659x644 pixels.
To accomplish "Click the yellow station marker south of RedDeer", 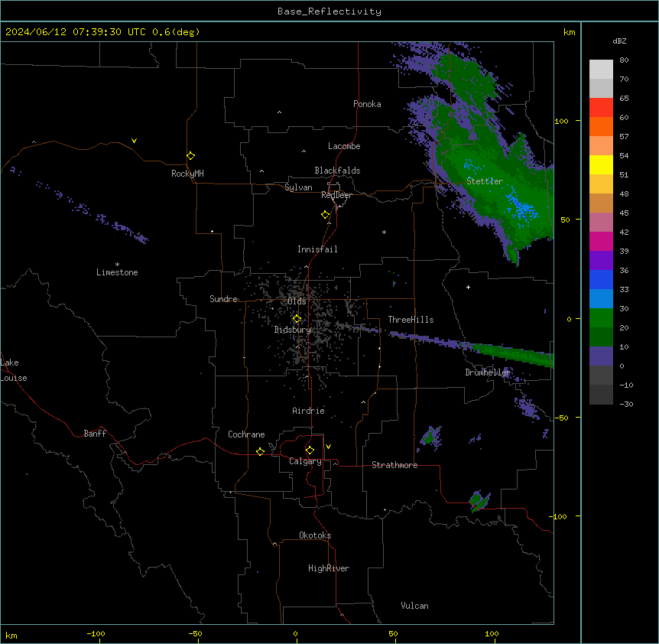I will 326,215.
